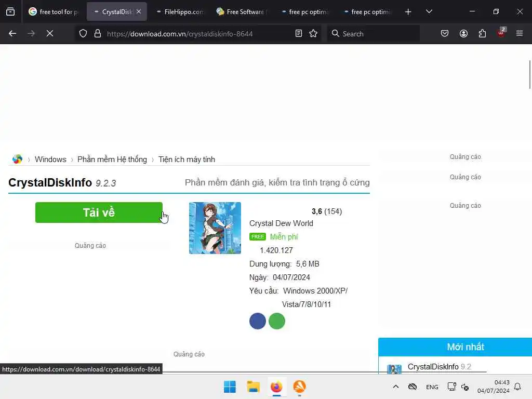Open the Firefox application menu
Screen dimensions: 532x399
tap(520, 34)
